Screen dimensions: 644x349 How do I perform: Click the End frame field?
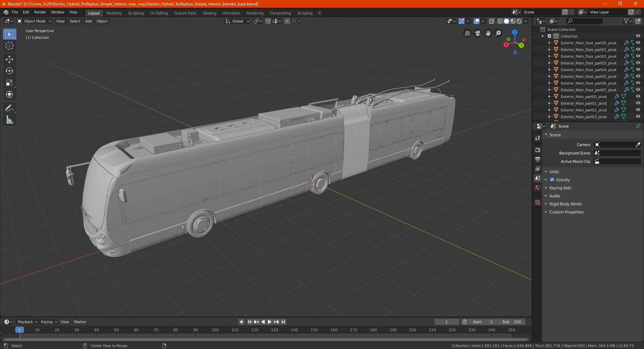(x=511, y=322)
